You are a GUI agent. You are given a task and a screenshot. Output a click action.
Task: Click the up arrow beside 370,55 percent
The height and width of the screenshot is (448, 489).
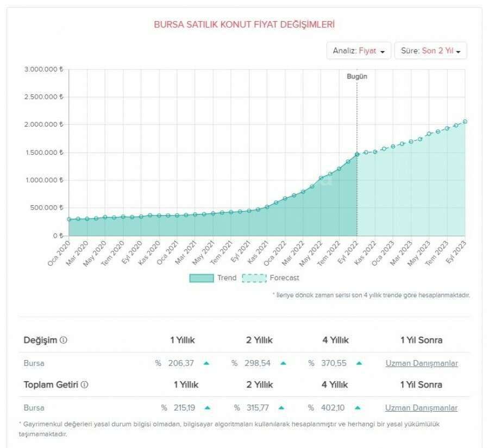[x=360, y=363]
